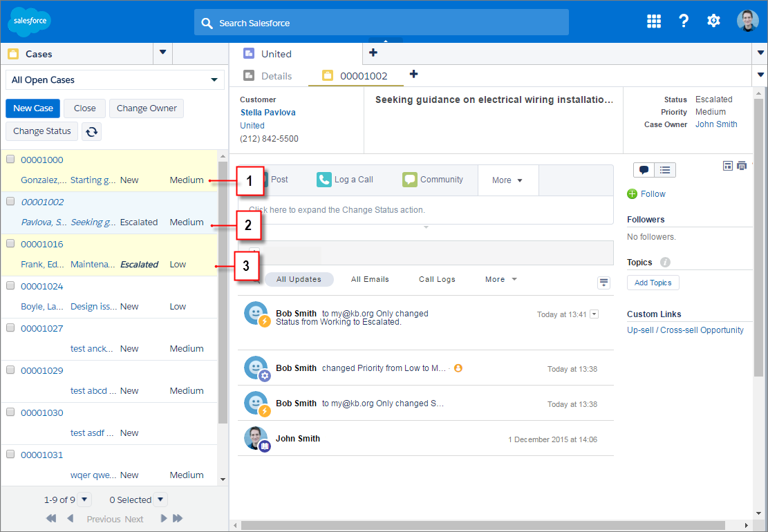Select checkbox for case 00001031
Screen dimensions: 768x532
click(10, 454)
